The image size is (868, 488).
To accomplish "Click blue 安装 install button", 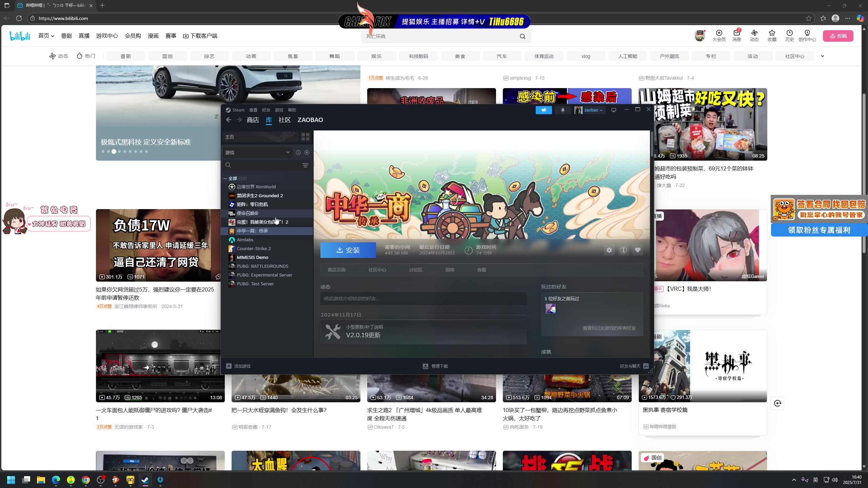I will coord(348,250).
